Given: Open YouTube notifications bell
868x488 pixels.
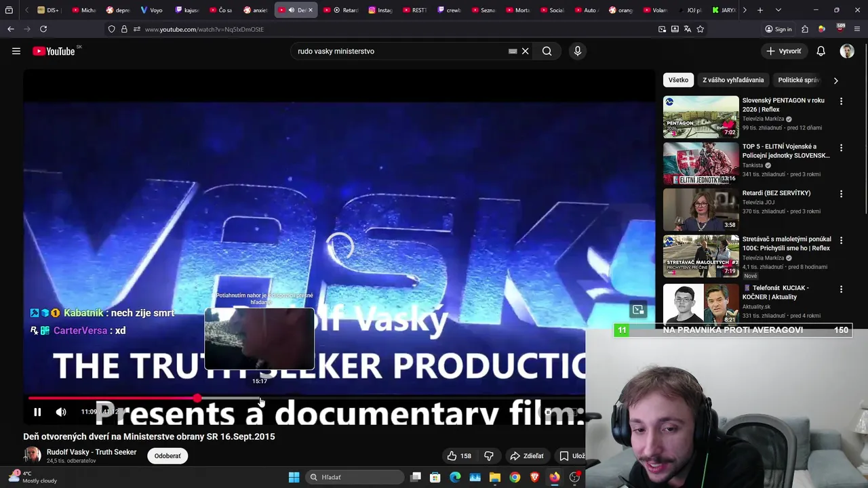Looking at the screenshot, I should coord(821,51).
